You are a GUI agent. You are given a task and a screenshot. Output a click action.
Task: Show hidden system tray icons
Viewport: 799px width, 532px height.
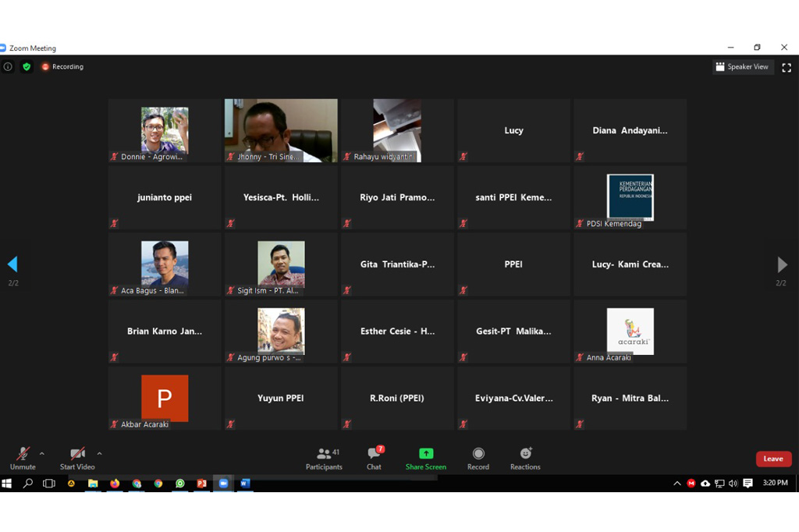[676, 483]
